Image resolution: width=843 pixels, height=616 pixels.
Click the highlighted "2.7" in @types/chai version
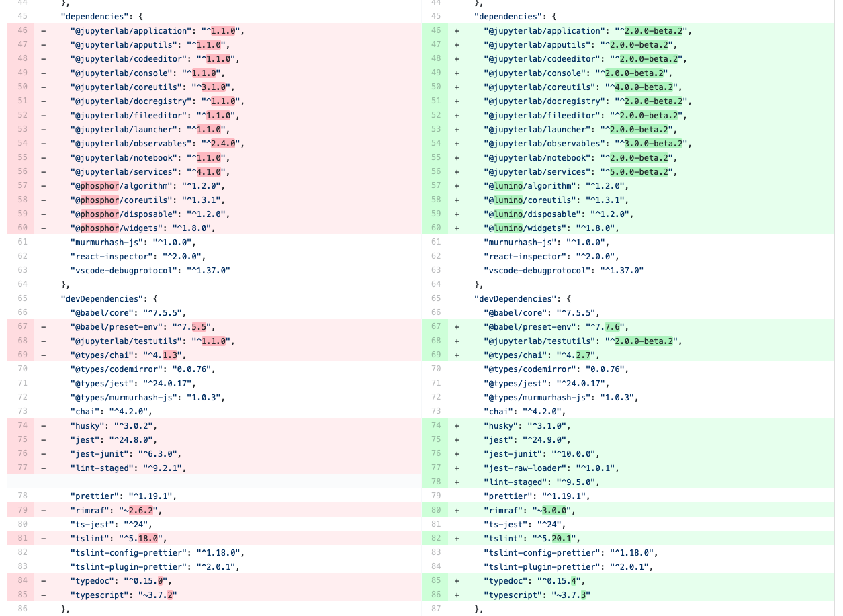tap(583, 355)
